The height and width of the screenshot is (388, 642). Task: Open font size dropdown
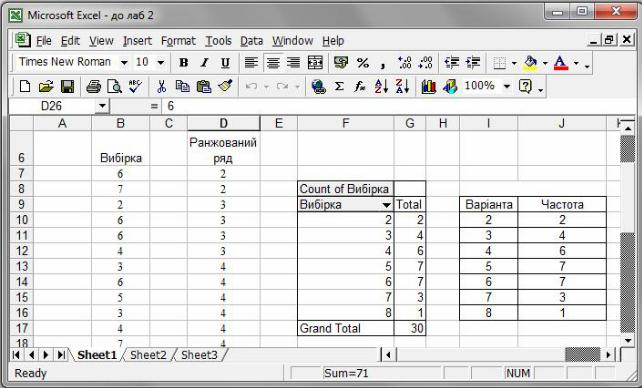point(160,63)
